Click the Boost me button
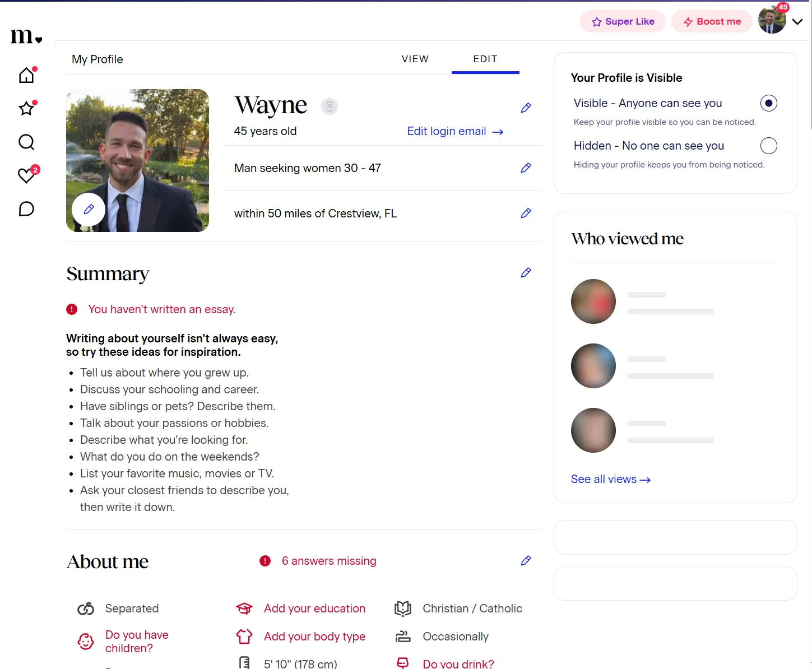The width and height of the screenshot is (812, 669). [x=712, y=21]
